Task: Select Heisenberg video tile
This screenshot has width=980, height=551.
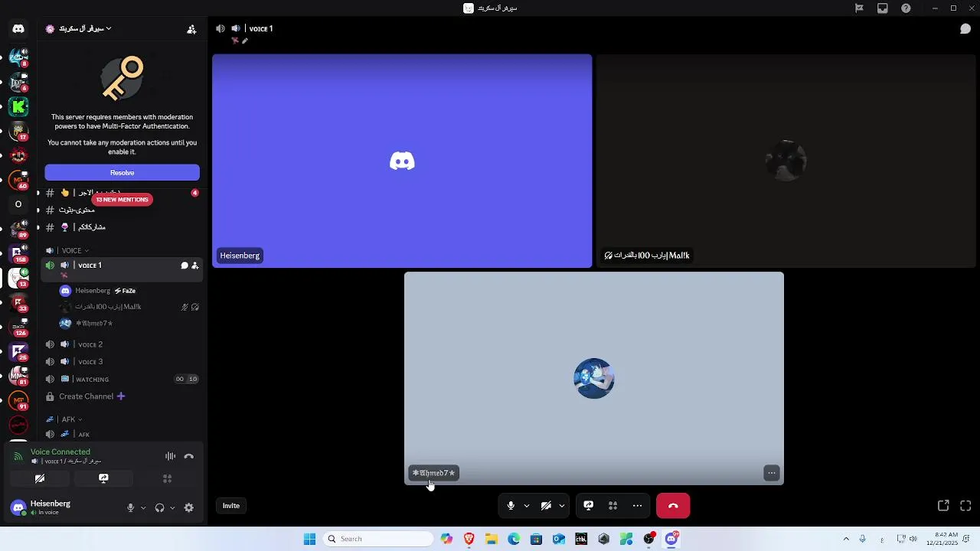Action: point(402,161)
